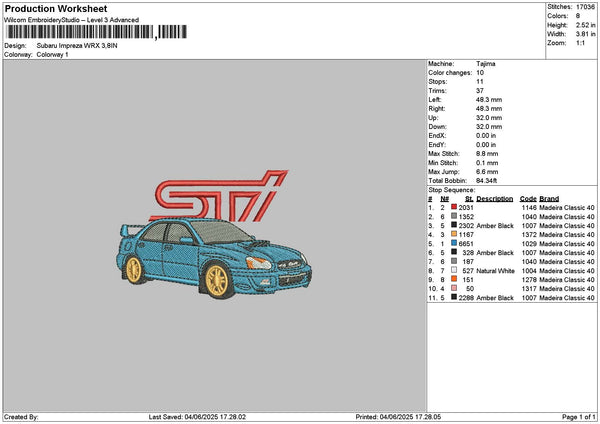600x424 pixels.
Task: Click the Description column header
Action: [494, 199]
